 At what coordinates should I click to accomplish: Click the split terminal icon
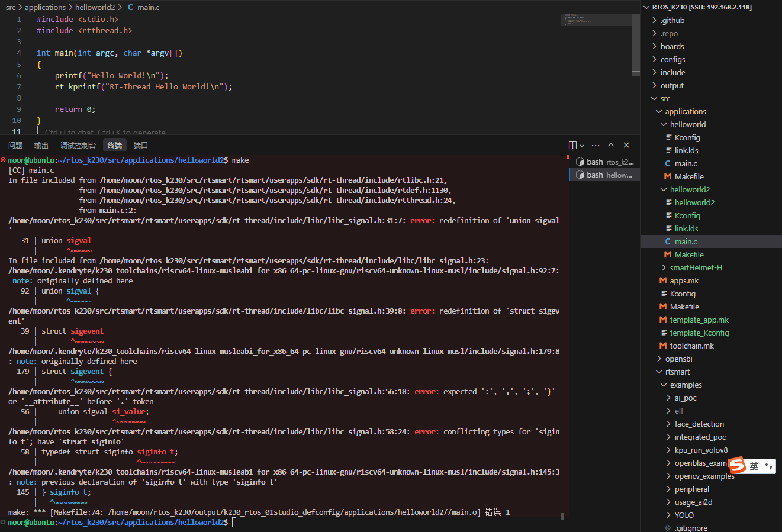click(572, 146)
